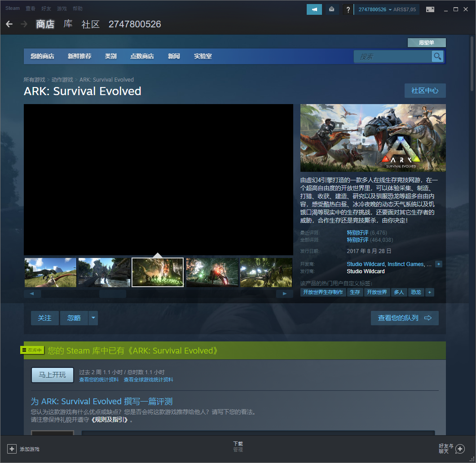
Task: Click the screenshot strip scrollbar handle
Action: (113, 293)
